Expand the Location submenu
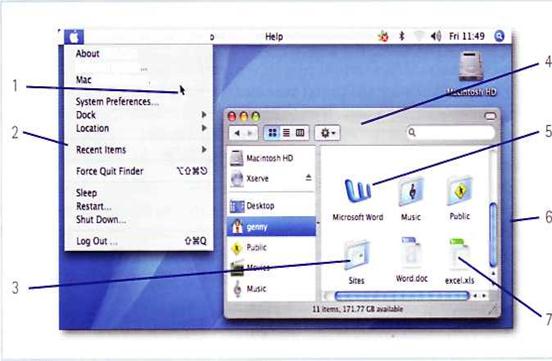This screenshot has height=361, width=552. pyautogui.click(x=139, y=128)
